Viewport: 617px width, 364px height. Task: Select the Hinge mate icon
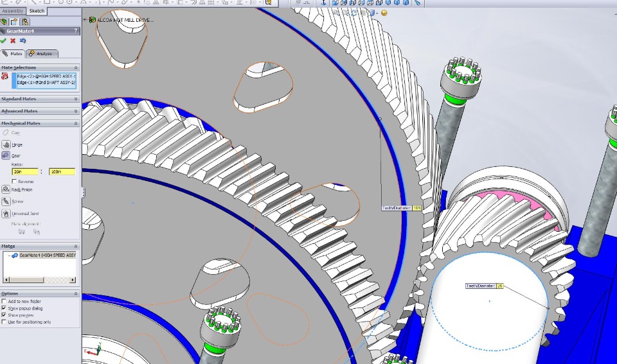click(6, 144)
